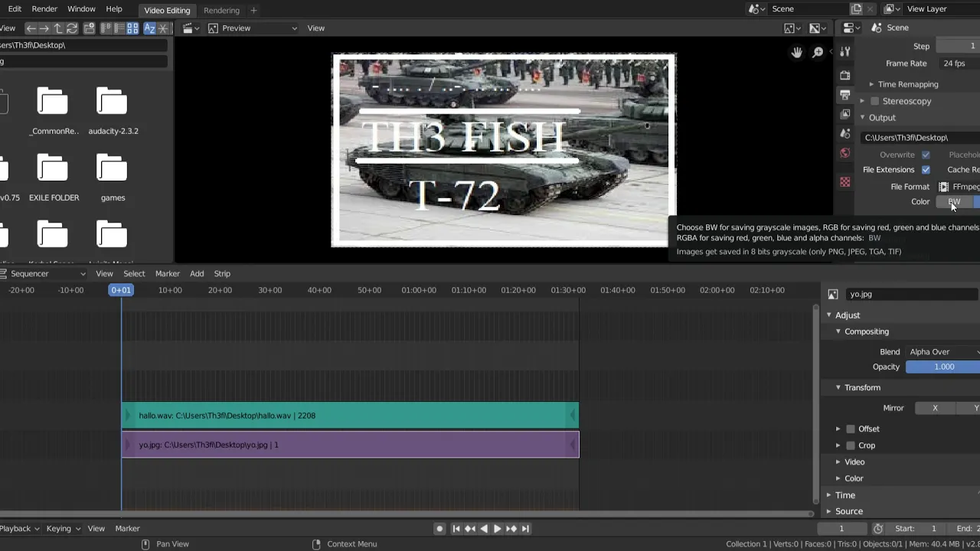Open the Help menu

pos(114,9)
